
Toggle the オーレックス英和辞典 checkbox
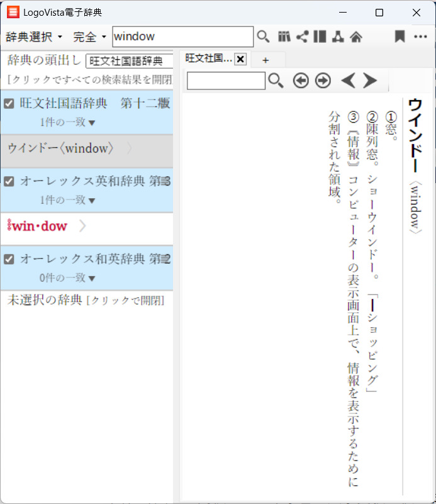tap(9, 182)
